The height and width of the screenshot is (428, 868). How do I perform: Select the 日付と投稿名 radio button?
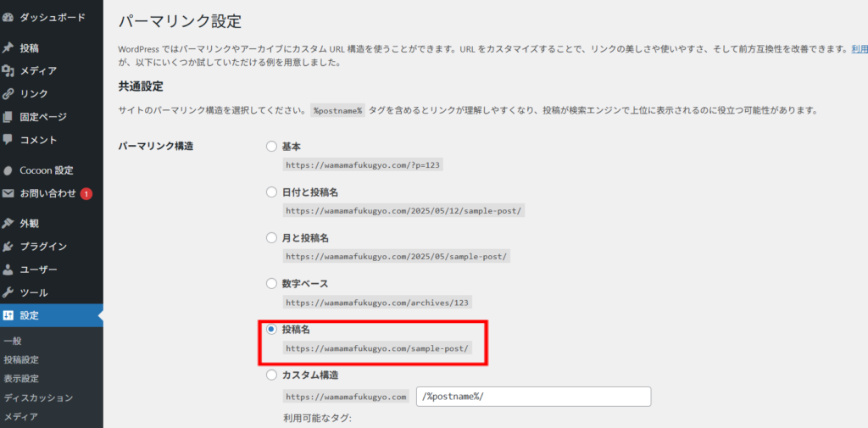pyautogui.click(x=271, y=192)
